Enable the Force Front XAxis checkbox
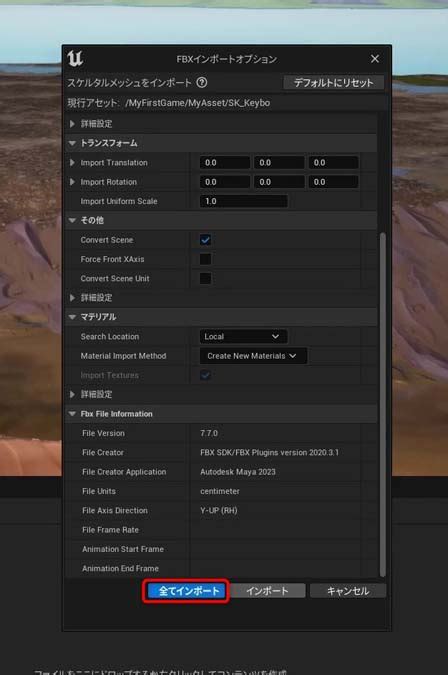The height and width of the screenshot is (675, 448). point(205,259)
